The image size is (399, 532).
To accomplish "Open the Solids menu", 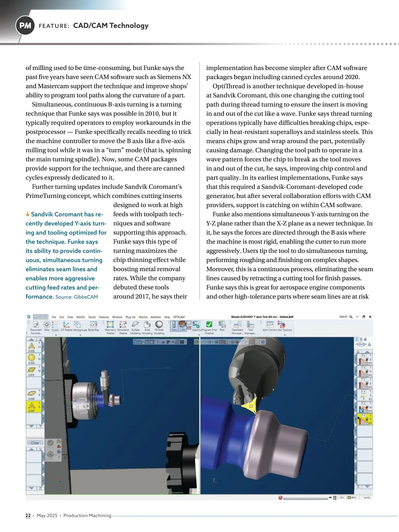I will [x=92, y=317].
